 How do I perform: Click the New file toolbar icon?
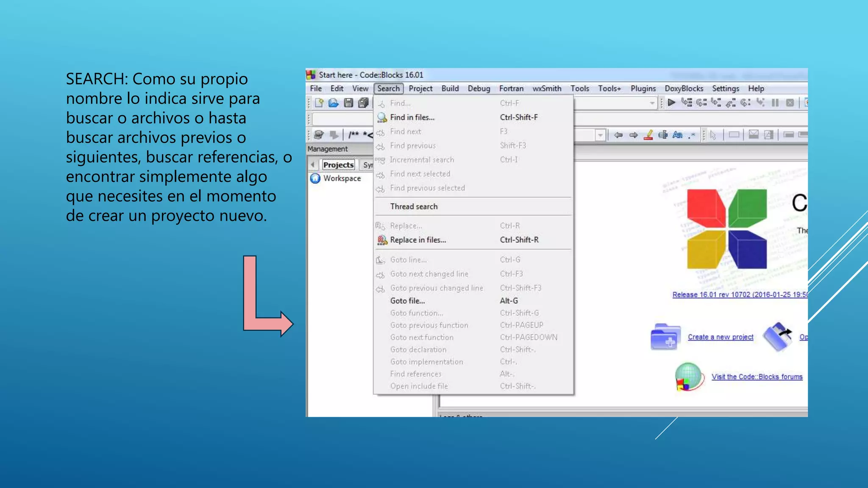[319, 103]
